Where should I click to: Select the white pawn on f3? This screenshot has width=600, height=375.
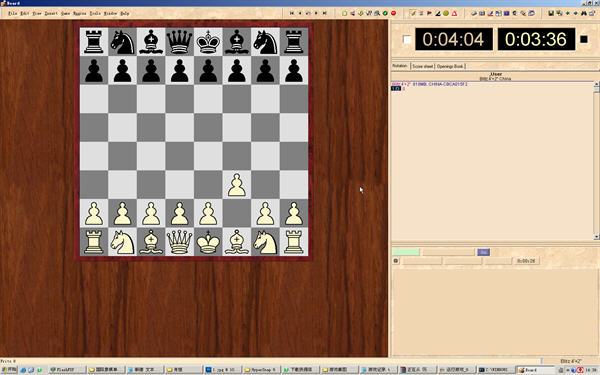click(x=237, y=185)
